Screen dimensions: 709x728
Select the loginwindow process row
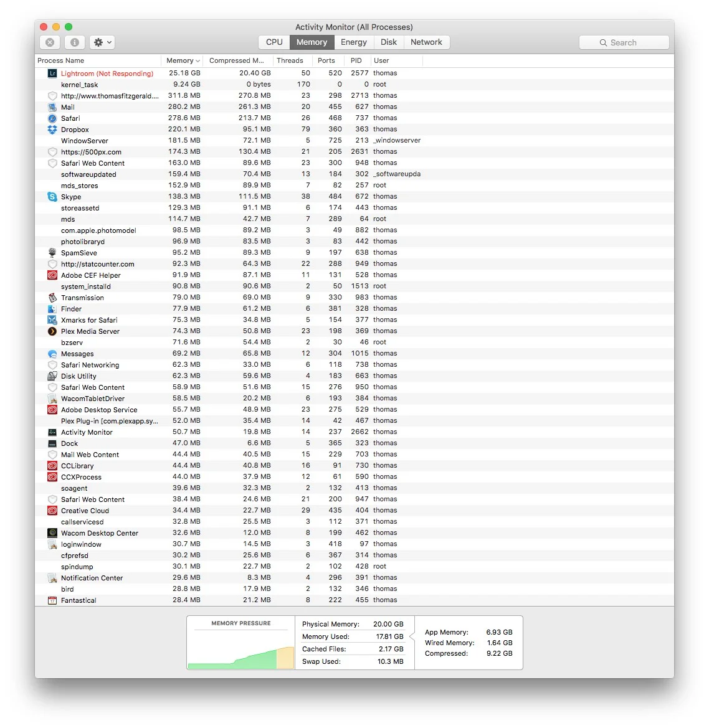(x=354, y=544)
